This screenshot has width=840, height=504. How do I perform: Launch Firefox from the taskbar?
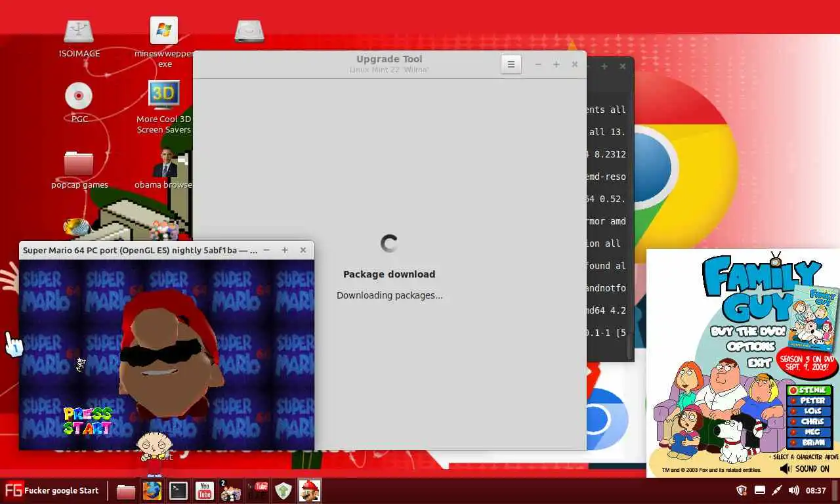click(x=152, y=491)
